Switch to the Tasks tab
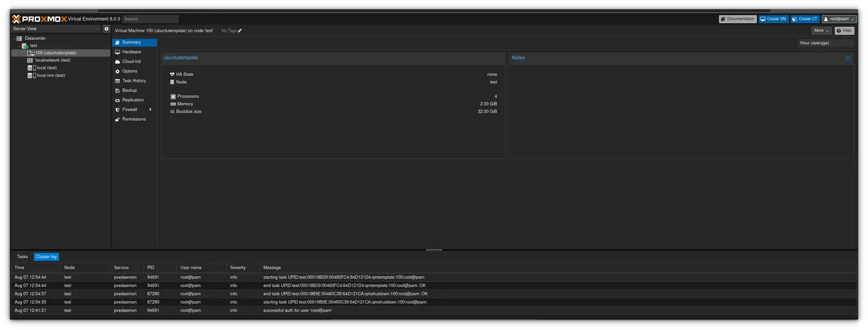This screenshot has width=868, height=330. 22,257
